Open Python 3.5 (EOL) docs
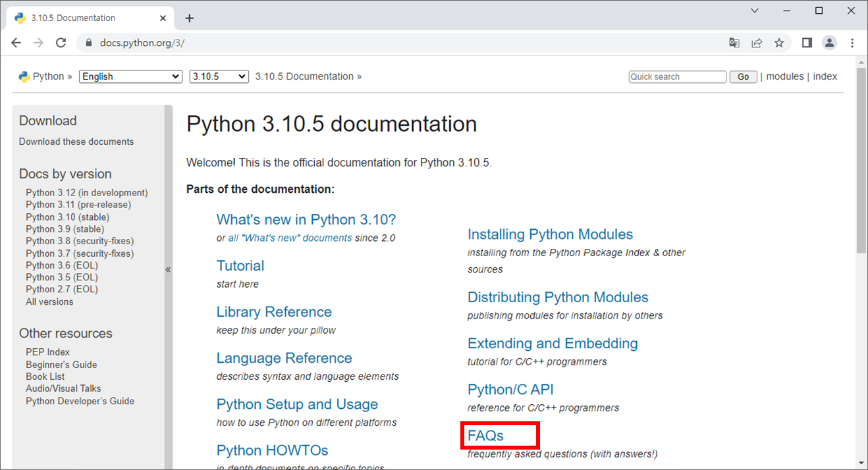868x470 pixels. (62, 277)
